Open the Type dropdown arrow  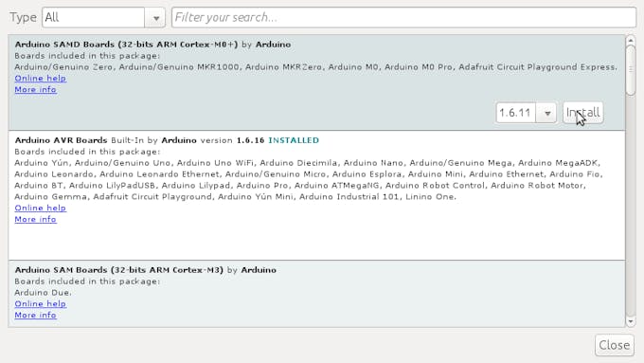click(155, 18)
